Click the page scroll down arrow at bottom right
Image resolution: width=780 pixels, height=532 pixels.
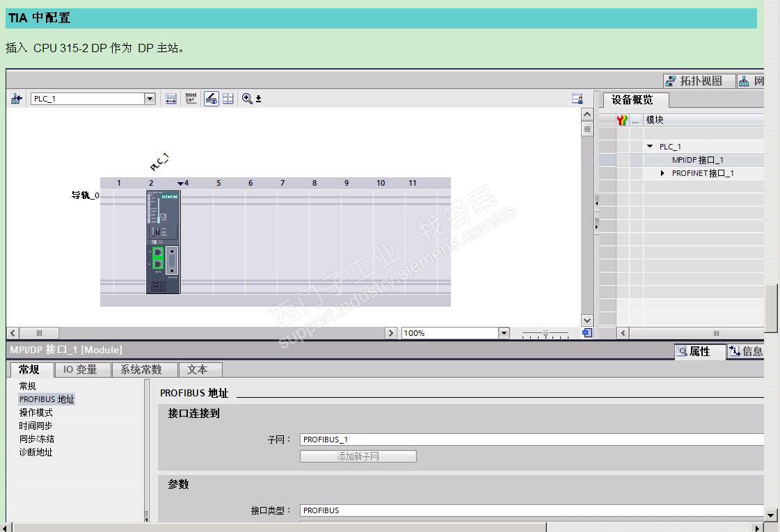click(770, 515)
